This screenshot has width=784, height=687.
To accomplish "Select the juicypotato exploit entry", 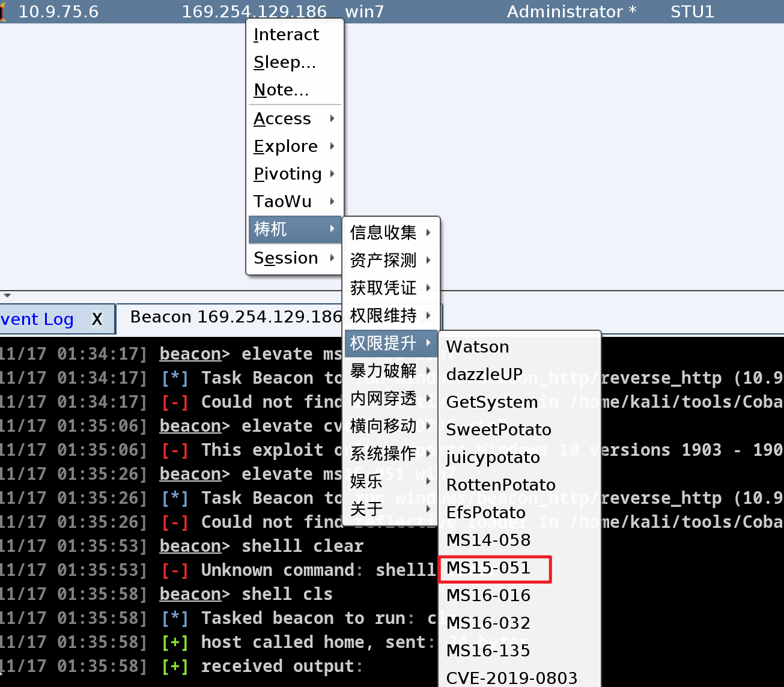I will [520, 458].
